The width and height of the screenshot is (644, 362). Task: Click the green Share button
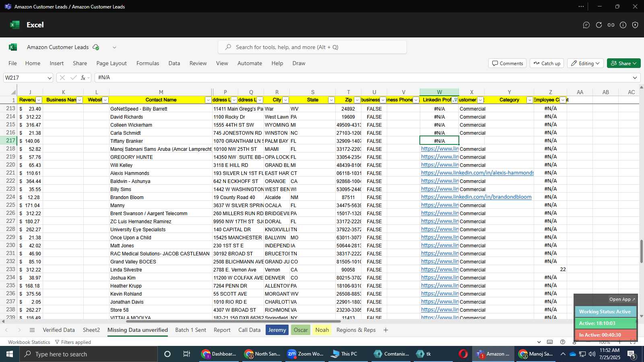pos(623,64)
